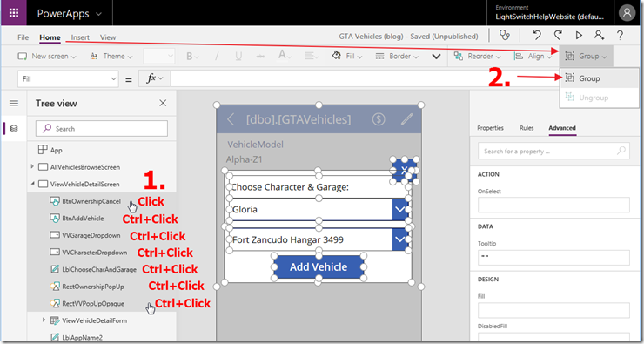Switch to the Insert tab

pyautogui.click(x=80, y=37)
